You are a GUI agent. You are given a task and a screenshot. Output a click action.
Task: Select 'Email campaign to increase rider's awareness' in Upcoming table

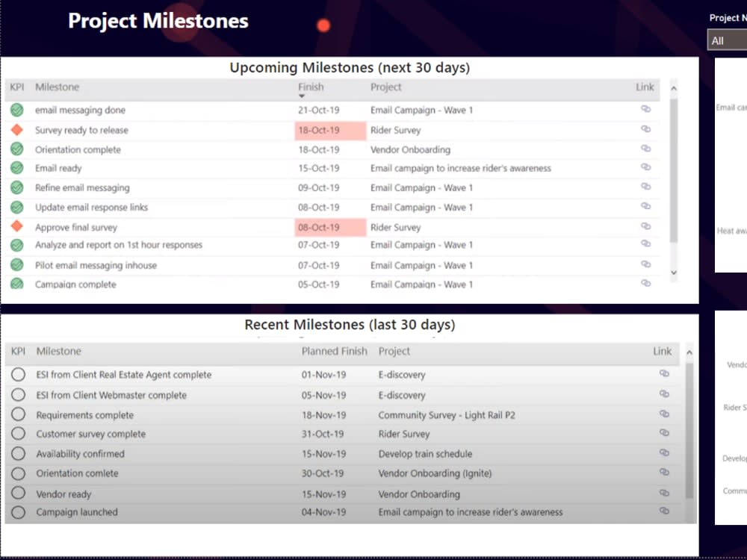coord(461,168)
